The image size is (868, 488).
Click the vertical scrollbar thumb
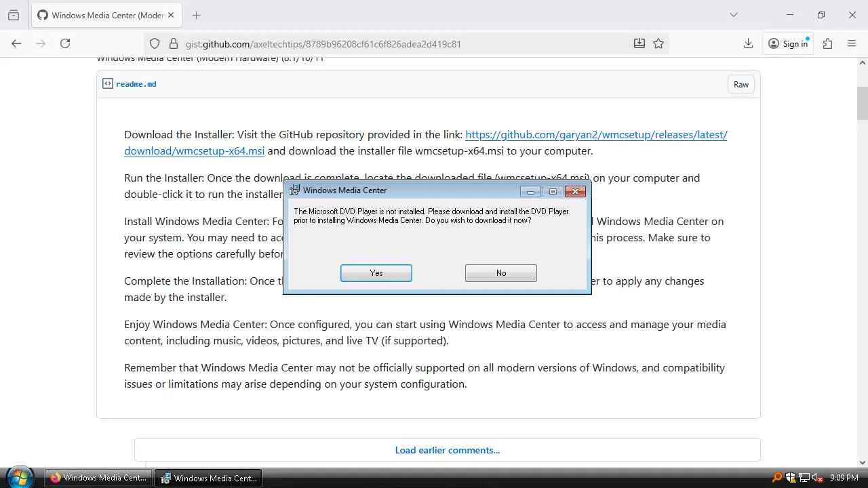(x=863, y=103)
